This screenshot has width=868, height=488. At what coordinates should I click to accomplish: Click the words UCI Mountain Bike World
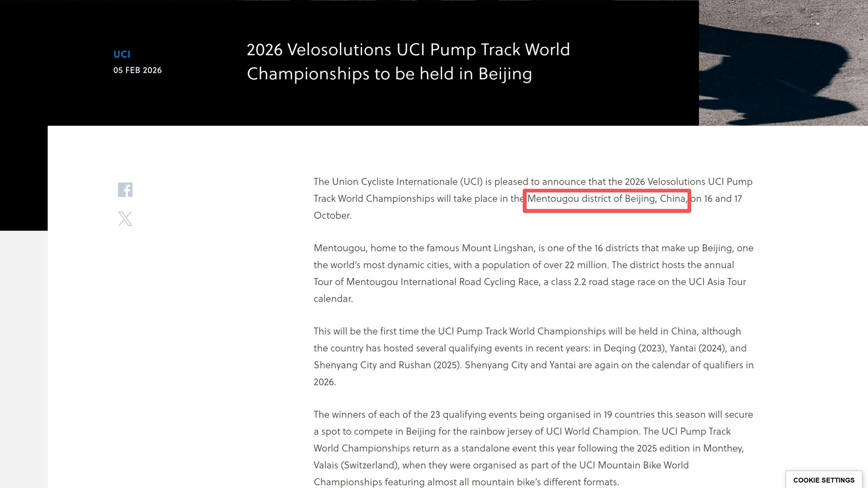tap(634, 465)
